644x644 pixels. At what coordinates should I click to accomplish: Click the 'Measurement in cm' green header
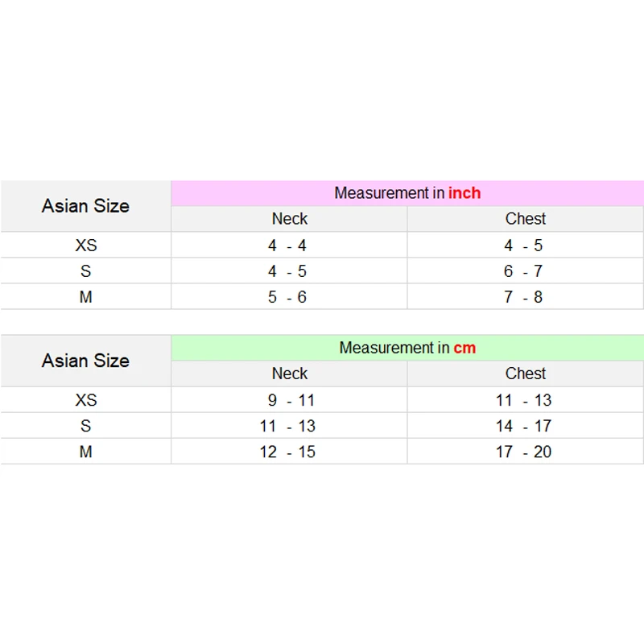(407, 348)
